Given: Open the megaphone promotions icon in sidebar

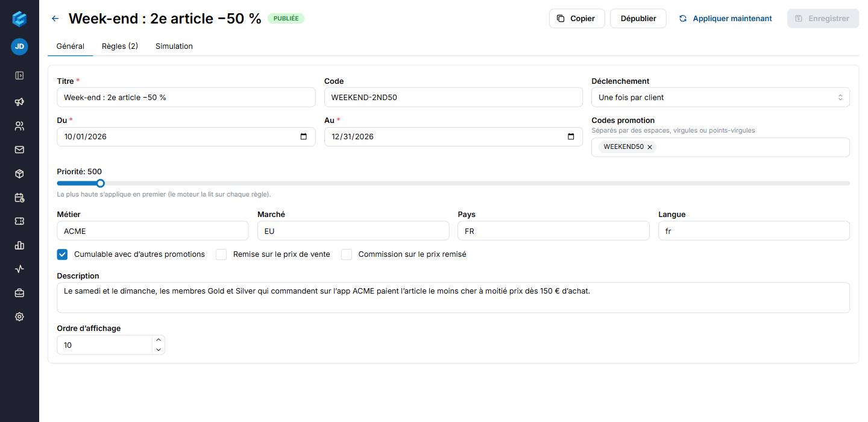Looking at the screenshot, I should click(x=19, y=102).
